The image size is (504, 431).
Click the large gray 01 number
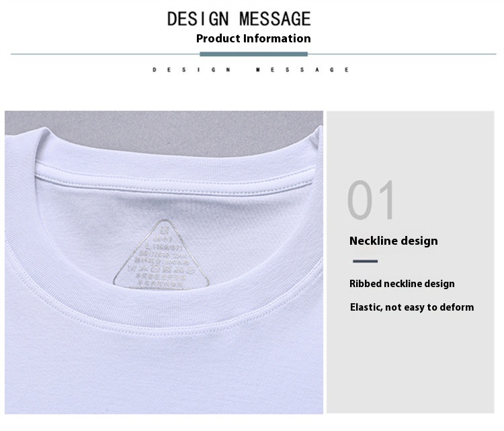click(x=370, y=200)
